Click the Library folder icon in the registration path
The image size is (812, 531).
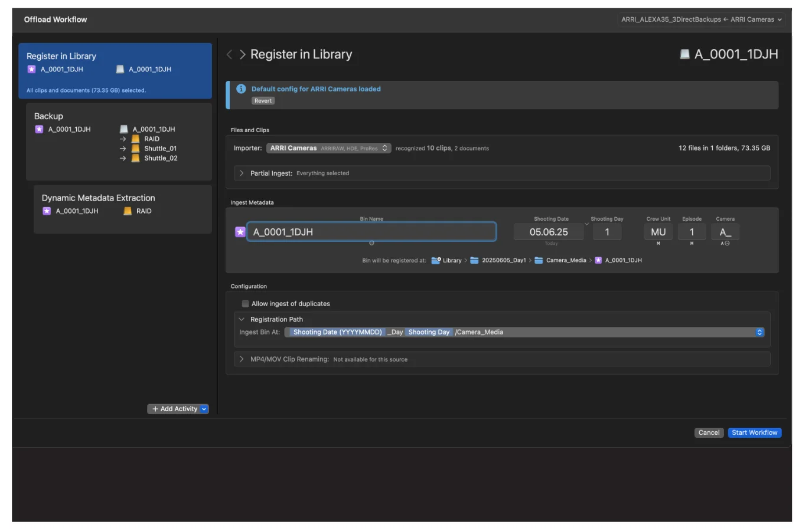pyautogui.click(x=436, y=260)
